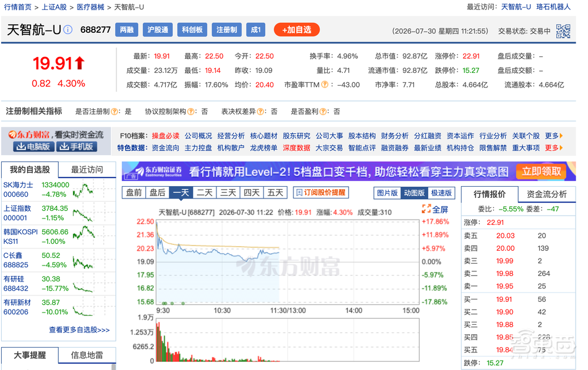This screenshot has width=588, height=370.
Task: Click the help icon next to 是否注册制
Action: (115, 112)
